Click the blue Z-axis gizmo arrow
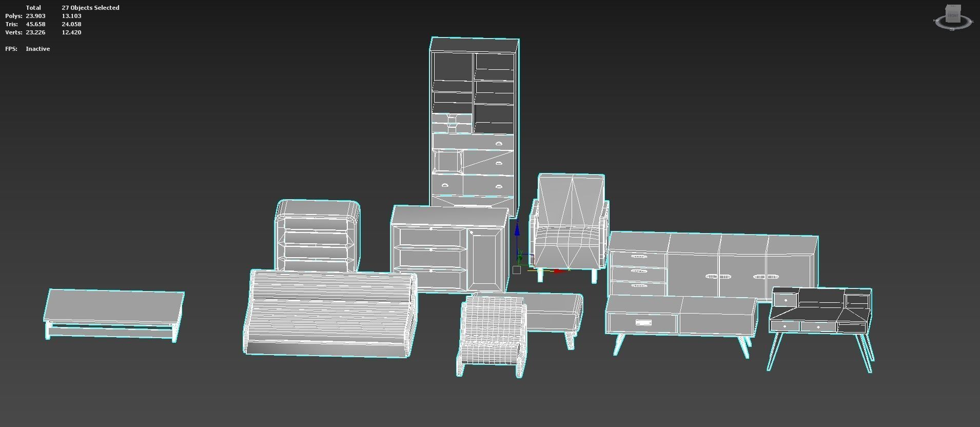980x427 pixels. pos(517,230)
